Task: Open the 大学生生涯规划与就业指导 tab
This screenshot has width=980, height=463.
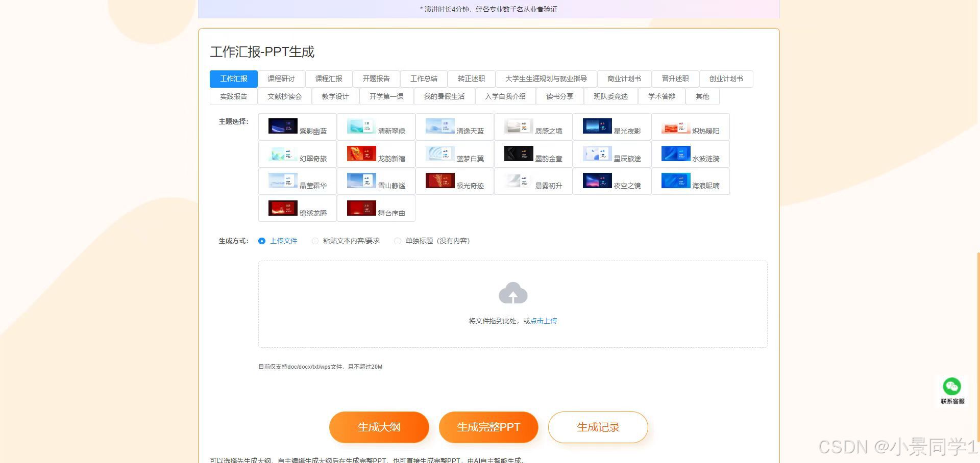Action: click(x=546, y=79)
